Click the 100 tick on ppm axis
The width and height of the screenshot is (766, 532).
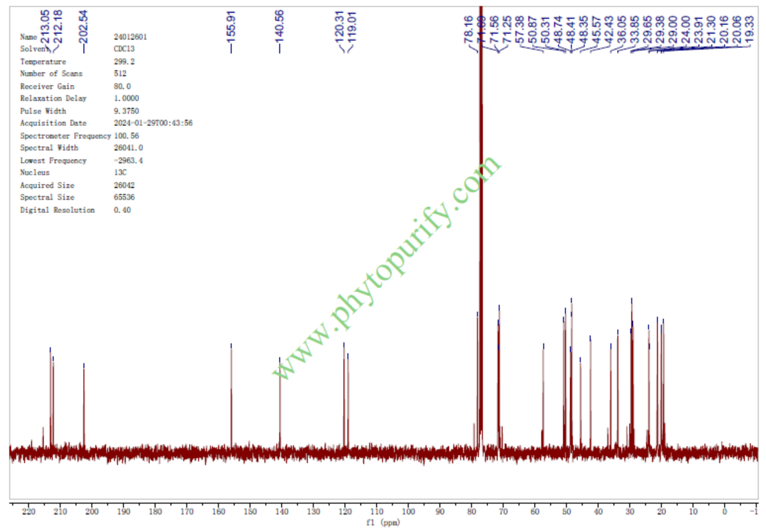click(x=408, y=512)
